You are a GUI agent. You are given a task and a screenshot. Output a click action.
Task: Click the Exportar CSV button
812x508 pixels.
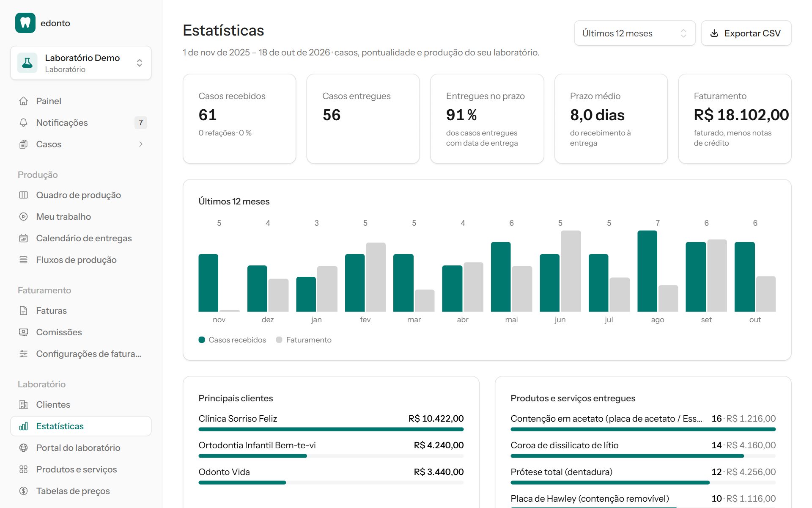[x=746, y=33]
